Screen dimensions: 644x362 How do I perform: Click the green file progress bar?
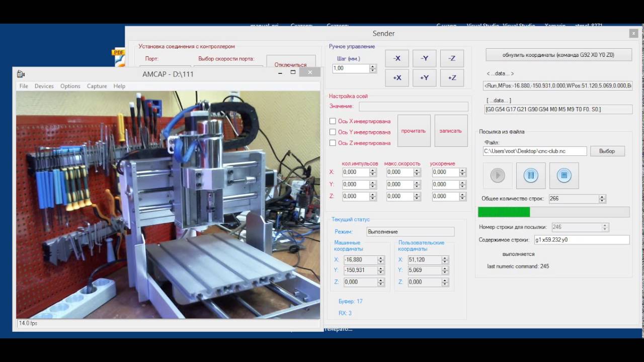pos(553,212)
